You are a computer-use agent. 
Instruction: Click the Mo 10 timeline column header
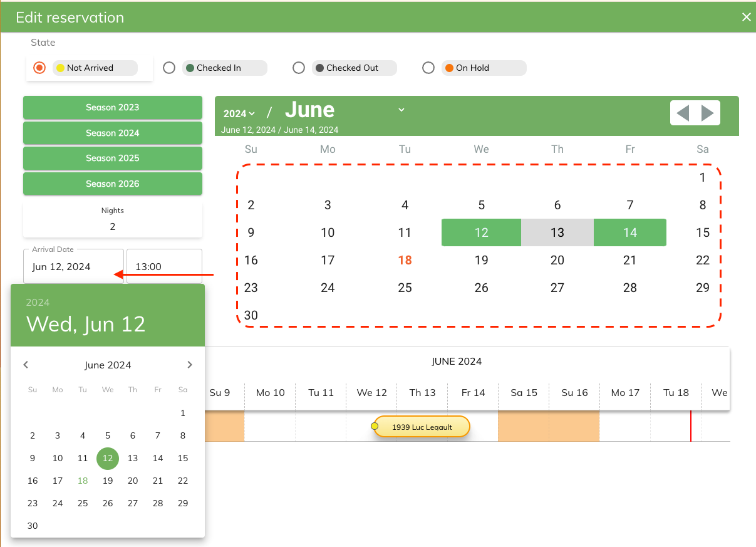tap(271, 392)
